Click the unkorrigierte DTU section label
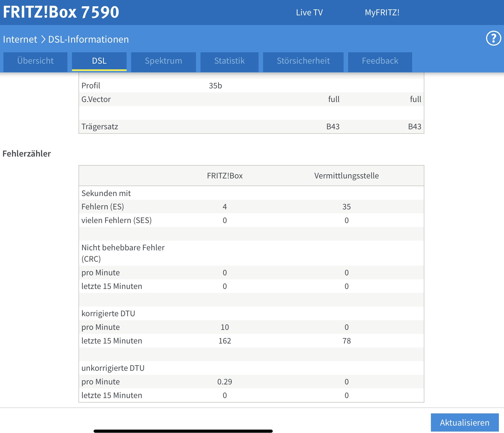This screenshot has height=433, width=504. point(113,368)
